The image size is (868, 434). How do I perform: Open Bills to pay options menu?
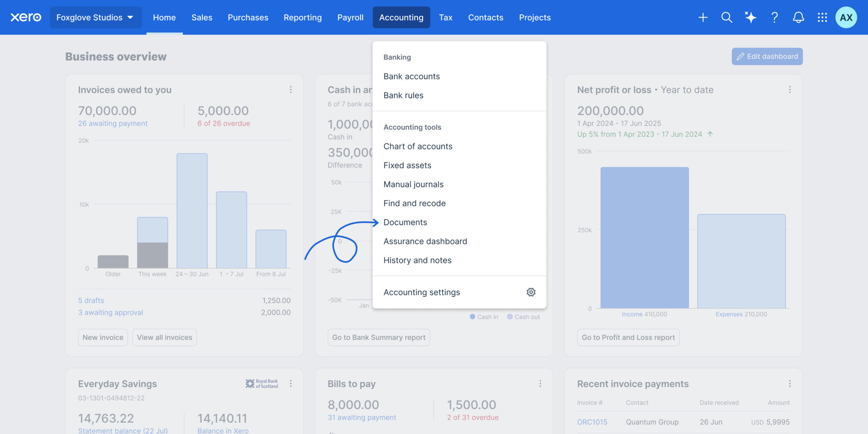coord(540,384)
